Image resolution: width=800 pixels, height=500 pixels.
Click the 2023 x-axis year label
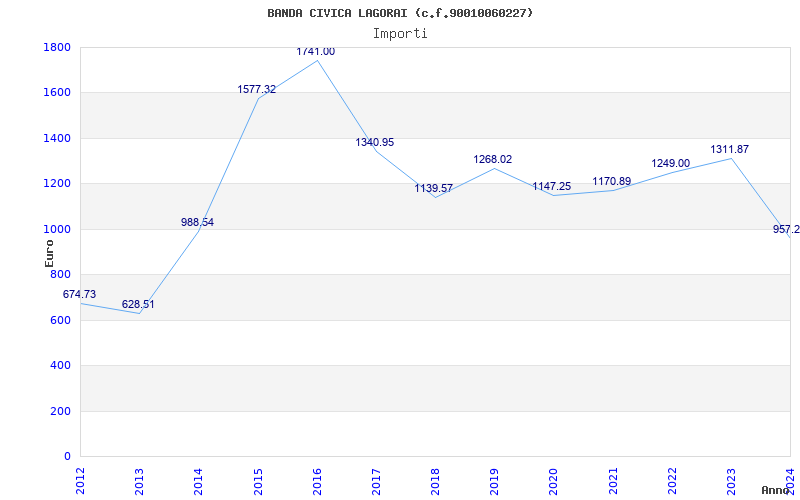pyautogui.click(x=731, y=482)
